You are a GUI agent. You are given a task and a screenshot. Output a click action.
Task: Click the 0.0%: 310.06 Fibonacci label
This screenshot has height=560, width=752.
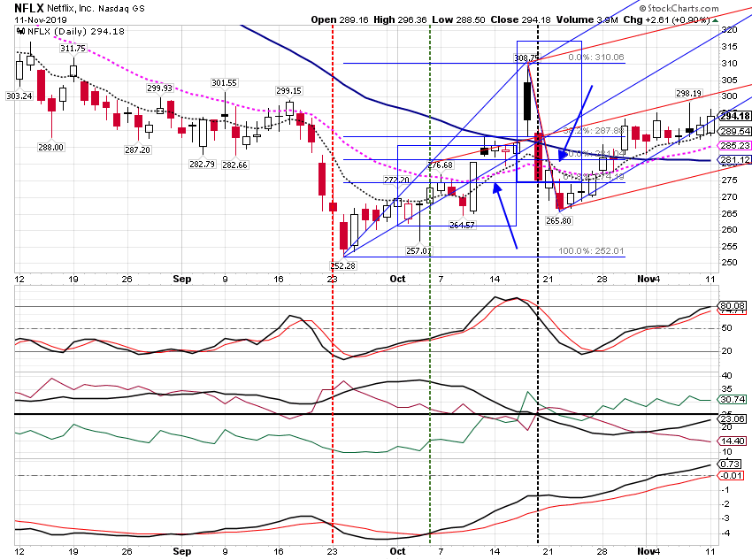(x=596, y=57)
